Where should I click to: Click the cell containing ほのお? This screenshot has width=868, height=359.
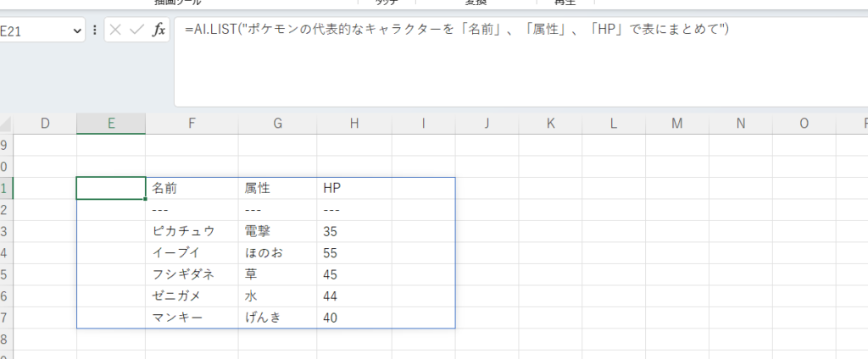(277, 253)
